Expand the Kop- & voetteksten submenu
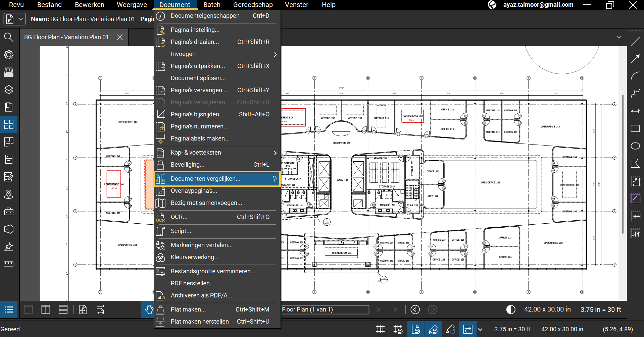Viewport: 644px width, 337px height. pyautogui.click(x=217, y=153)
